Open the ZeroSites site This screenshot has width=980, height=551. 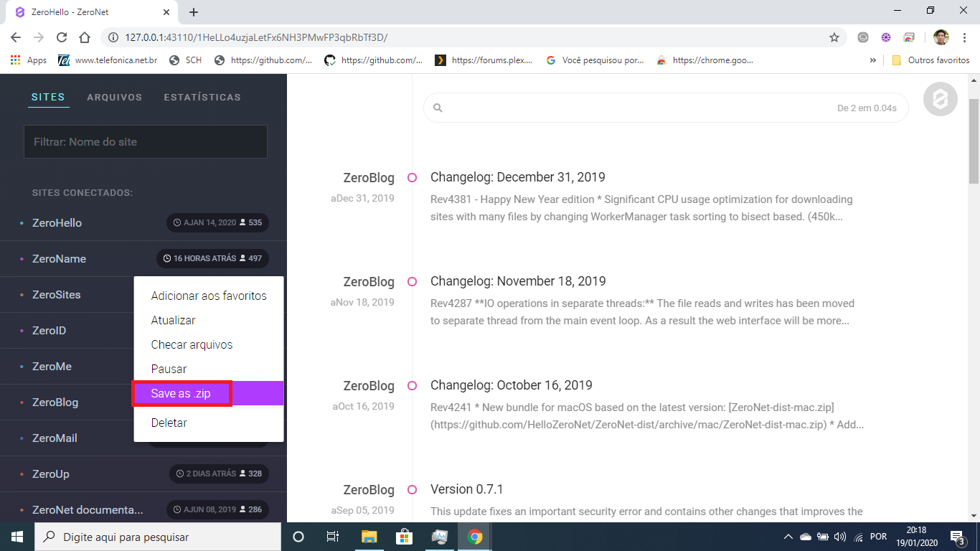(x=56, y=295)
